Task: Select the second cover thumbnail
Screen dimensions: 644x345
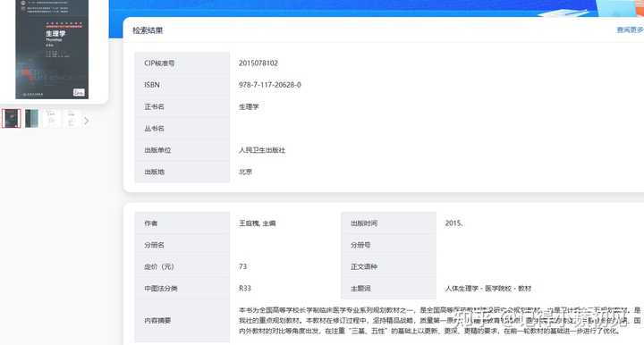Action: point(31,119)
